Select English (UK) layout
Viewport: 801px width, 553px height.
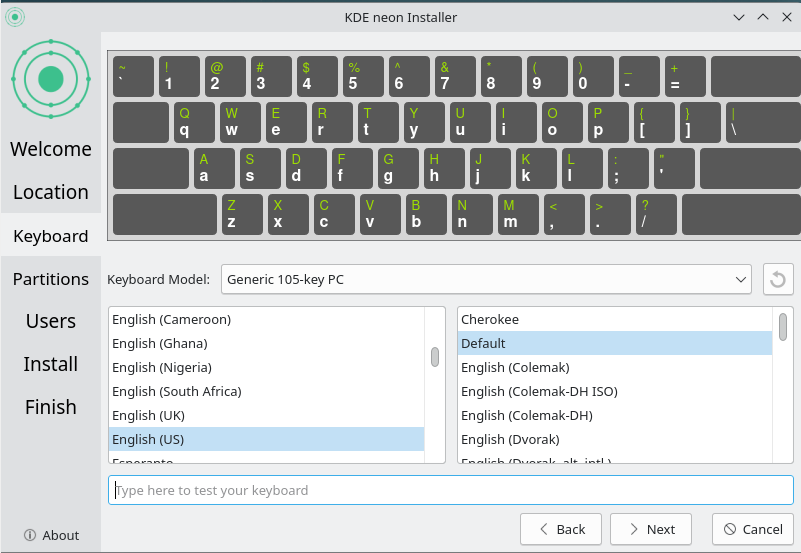266,416
